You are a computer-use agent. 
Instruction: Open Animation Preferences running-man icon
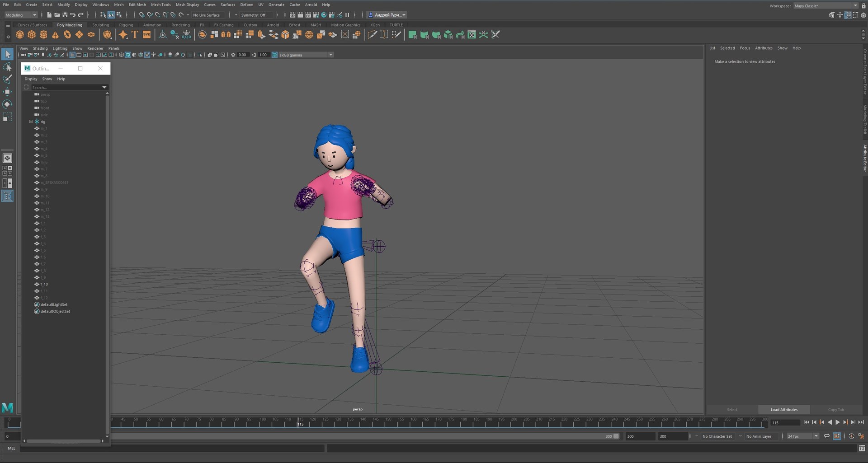click(861, 436)
